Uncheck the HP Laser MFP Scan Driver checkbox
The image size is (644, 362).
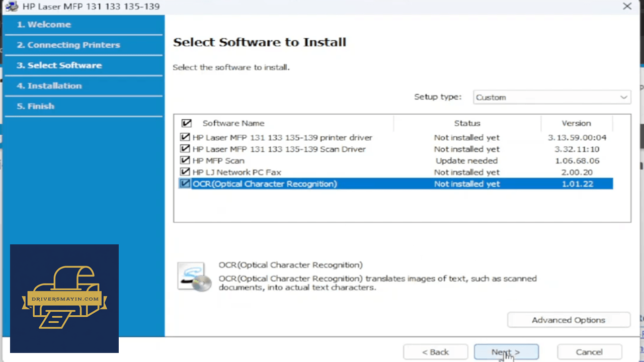point(185,149)
